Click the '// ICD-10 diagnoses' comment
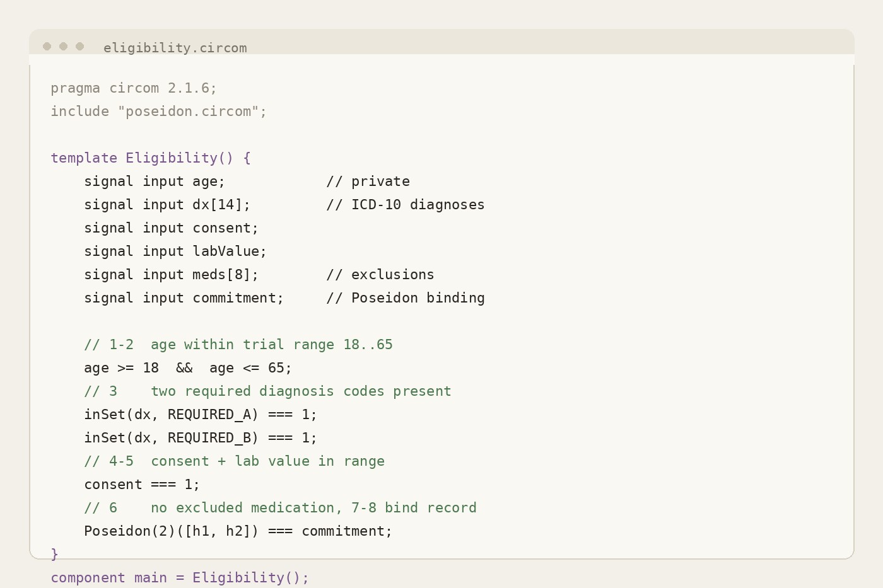The height and width of the screenshot is (588, 883). click(x=406, y=205)
